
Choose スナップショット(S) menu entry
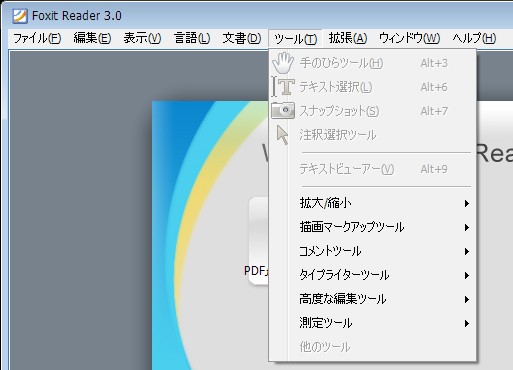(x=372, y=111)
